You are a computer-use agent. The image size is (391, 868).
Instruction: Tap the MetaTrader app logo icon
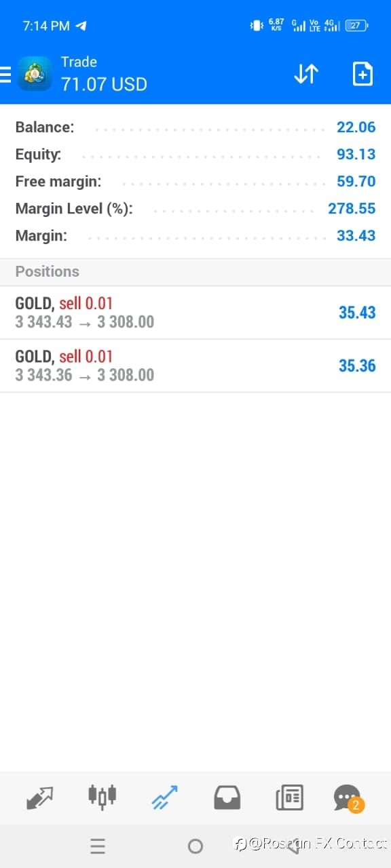(x=35, y=74)
